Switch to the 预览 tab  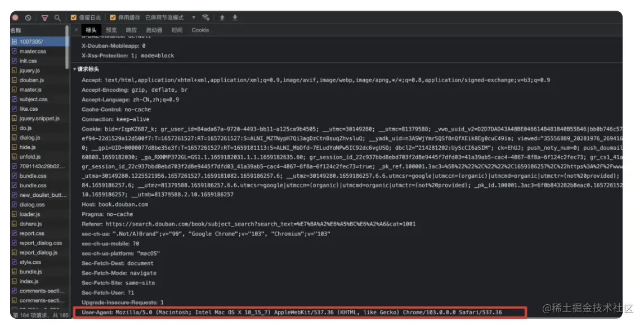(x=111, y=30)
